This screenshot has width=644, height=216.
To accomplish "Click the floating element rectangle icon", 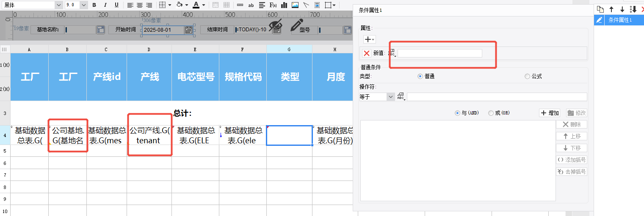I will point(328,5).
